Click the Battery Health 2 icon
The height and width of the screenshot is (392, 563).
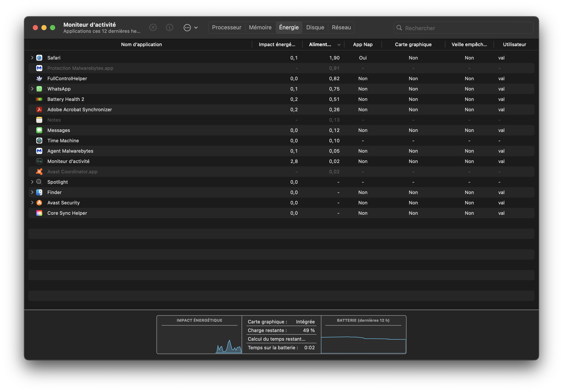39,99
